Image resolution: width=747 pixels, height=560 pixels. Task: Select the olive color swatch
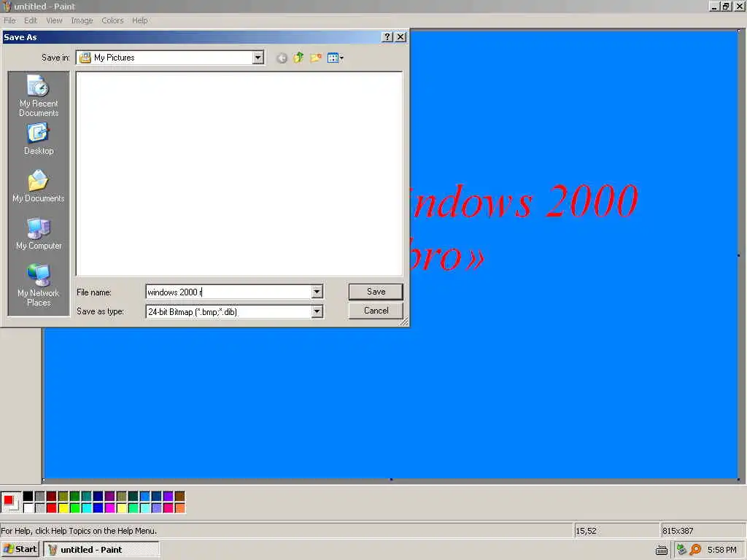pyautogui.click(x=63, y=496)
